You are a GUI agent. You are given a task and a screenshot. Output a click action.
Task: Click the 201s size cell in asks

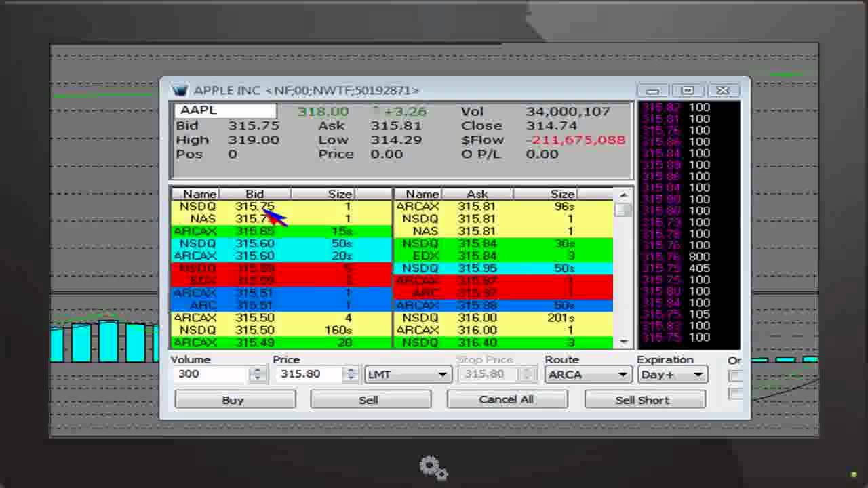coord(561,317)
